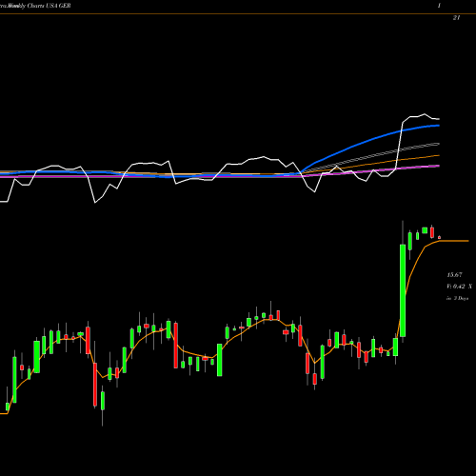
Task: Click the last small red candle at the chart's end
Action: click(440, 237)
